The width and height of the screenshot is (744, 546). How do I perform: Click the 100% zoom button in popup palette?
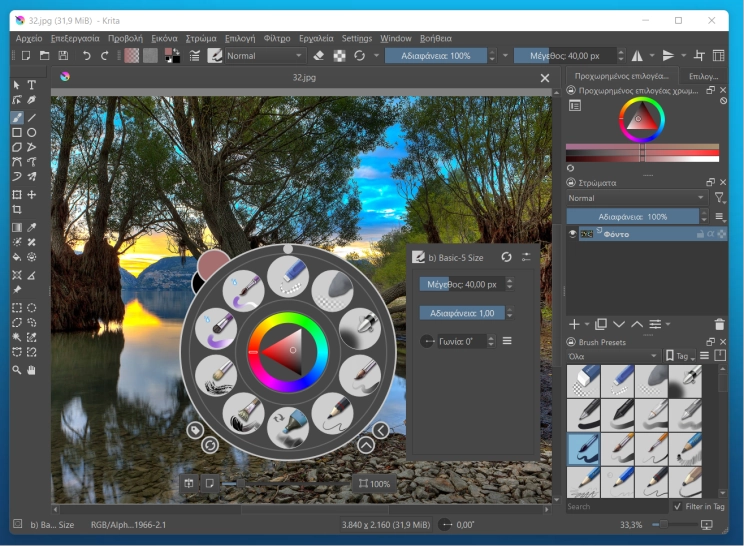click(x=374, y=483)
